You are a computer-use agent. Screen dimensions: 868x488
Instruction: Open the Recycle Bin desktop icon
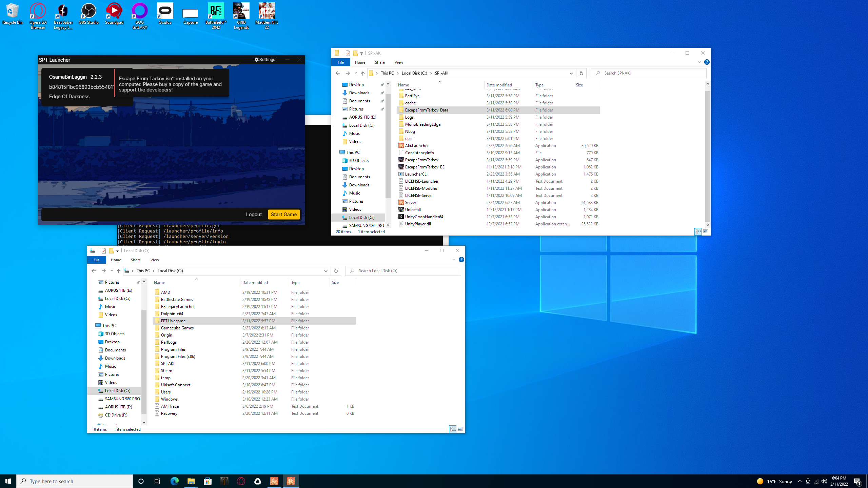13,14
